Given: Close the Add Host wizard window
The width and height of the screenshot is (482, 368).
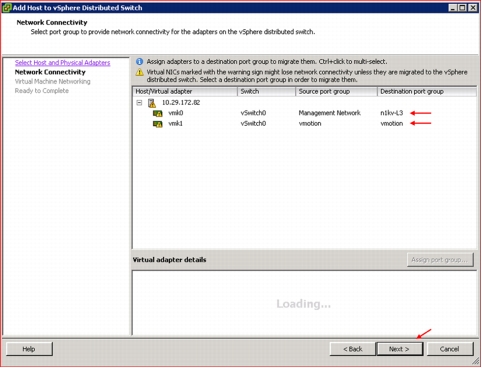Looking at the screenshot, I should (473, 7).
